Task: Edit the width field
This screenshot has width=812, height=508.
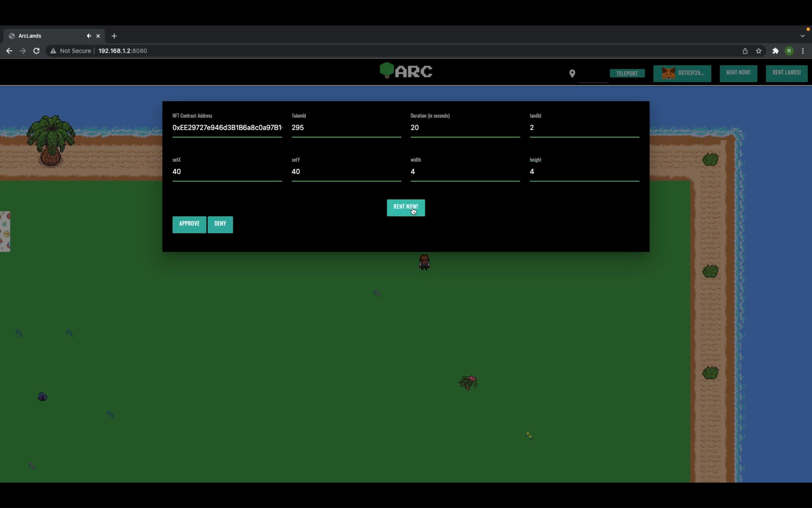Action: pos(465,172)
